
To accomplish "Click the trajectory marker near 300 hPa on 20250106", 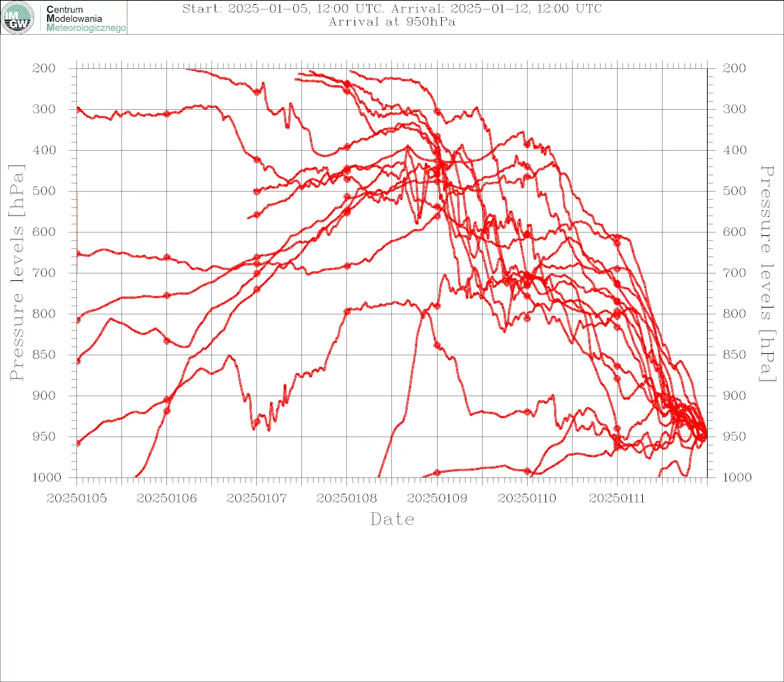I will (x=167, y=114).
